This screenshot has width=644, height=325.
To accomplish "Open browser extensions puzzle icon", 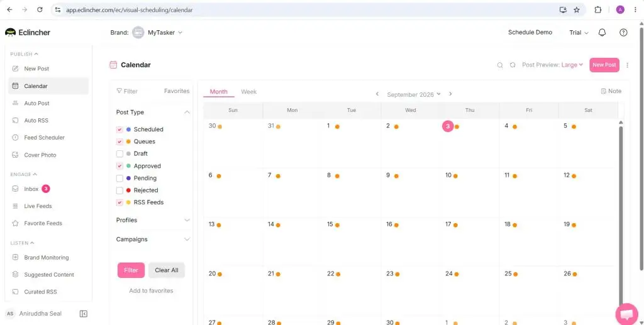I will pos(598,10).
